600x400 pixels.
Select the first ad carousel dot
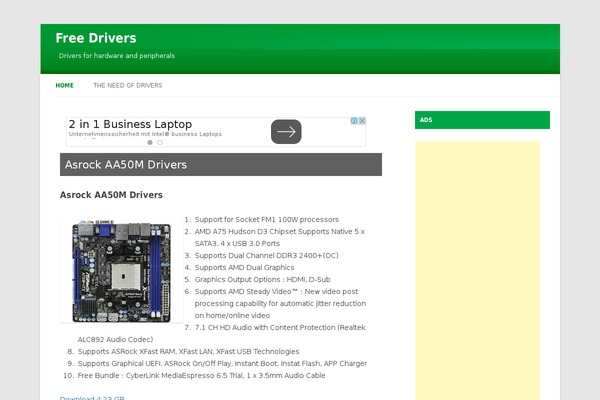click(150, 142)
